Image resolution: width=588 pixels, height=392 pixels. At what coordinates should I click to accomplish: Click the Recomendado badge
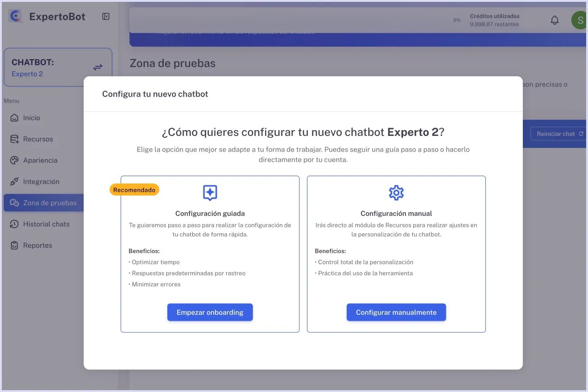pos(134,190)
